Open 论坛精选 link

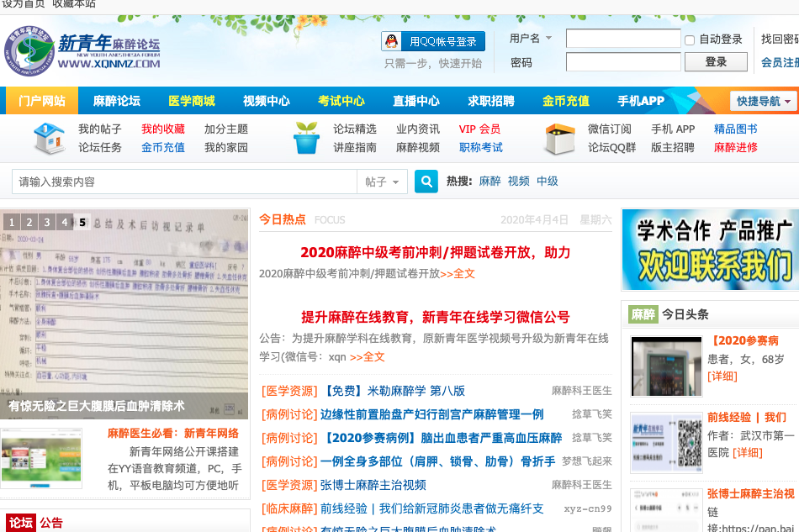click(355, 129)
